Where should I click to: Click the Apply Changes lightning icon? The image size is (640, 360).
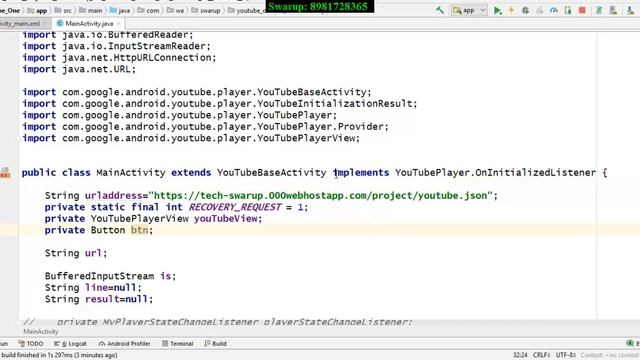pos(511,11)
